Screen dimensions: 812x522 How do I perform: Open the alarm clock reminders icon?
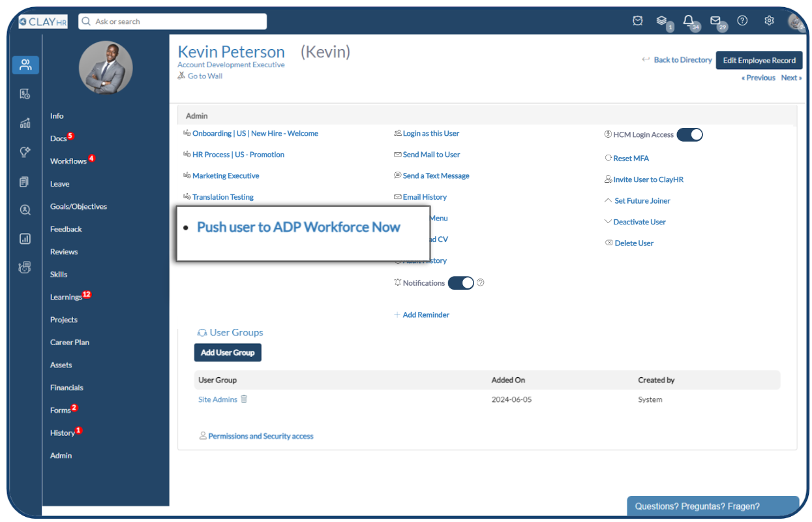(638, 21)
